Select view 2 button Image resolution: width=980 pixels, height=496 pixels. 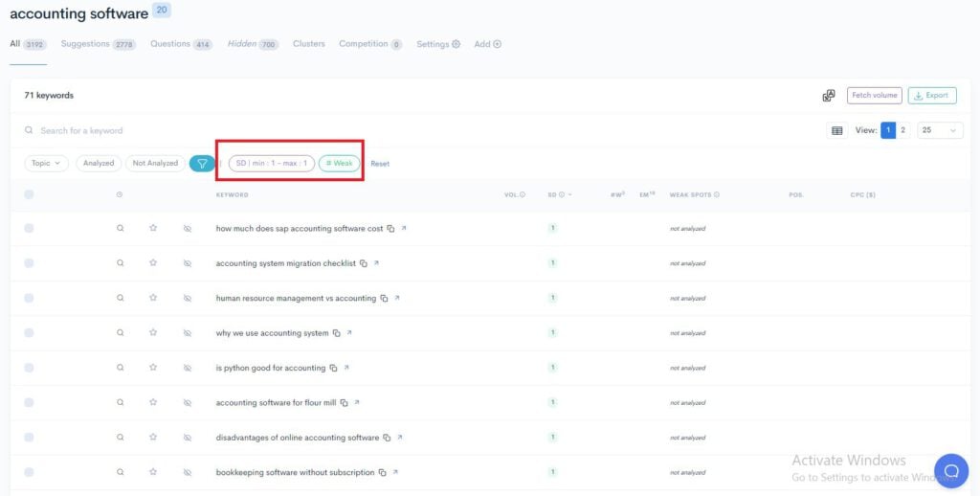tap(903, 130)
